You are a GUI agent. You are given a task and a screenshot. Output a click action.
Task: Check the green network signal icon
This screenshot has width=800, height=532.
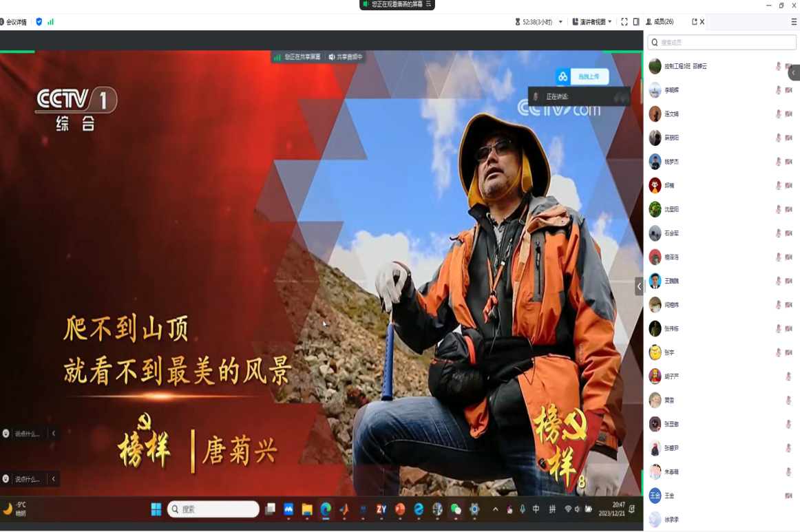50,22
